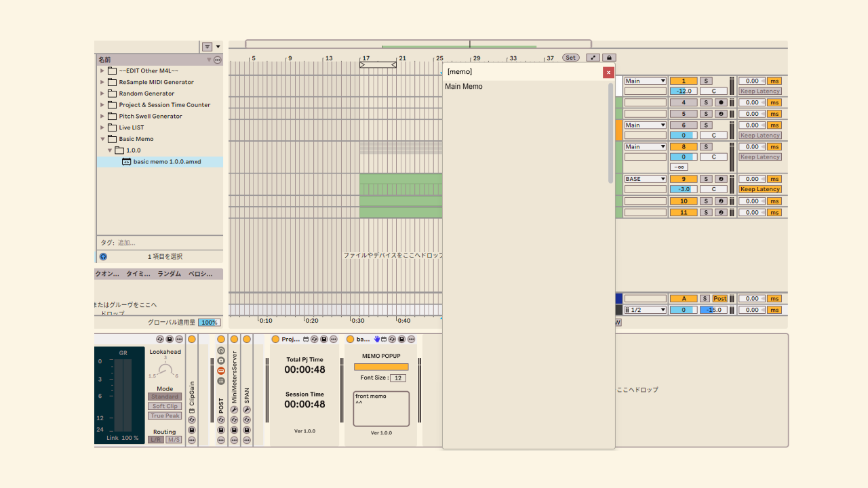Expand the Pitch Swell Generator folder

click(x=102, y=117)
